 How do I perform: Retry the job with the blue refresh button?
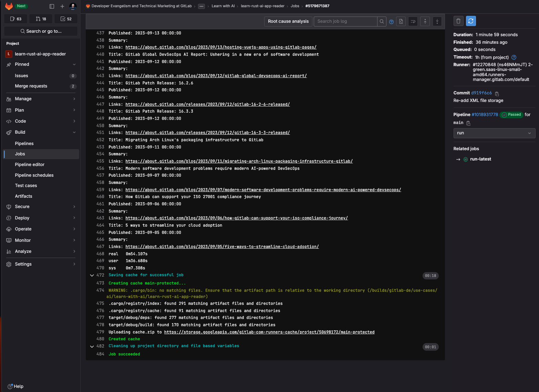(x=471, y=21)
